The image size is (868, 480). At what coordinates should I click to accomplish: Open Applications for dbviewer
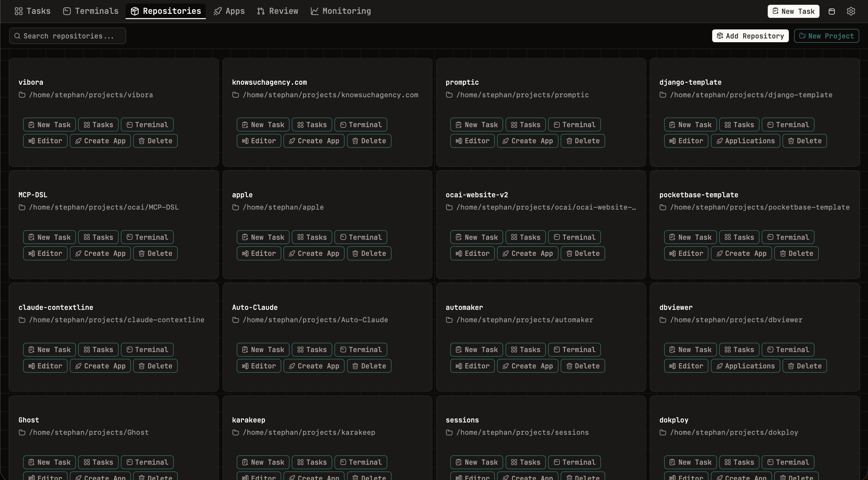(745, 366)
